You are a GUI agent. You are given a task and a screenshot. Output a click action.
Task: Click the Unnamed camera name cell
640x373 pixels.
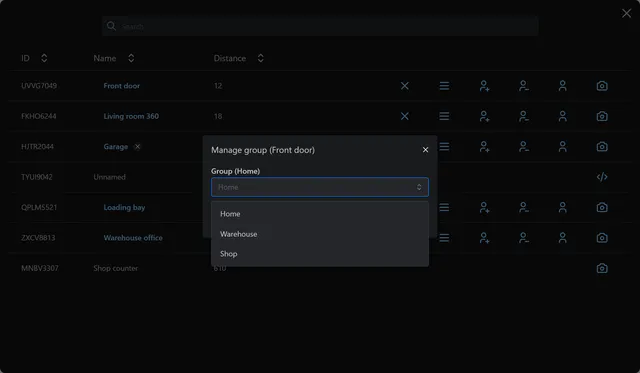pyautogui.click(x=109, y=177)
